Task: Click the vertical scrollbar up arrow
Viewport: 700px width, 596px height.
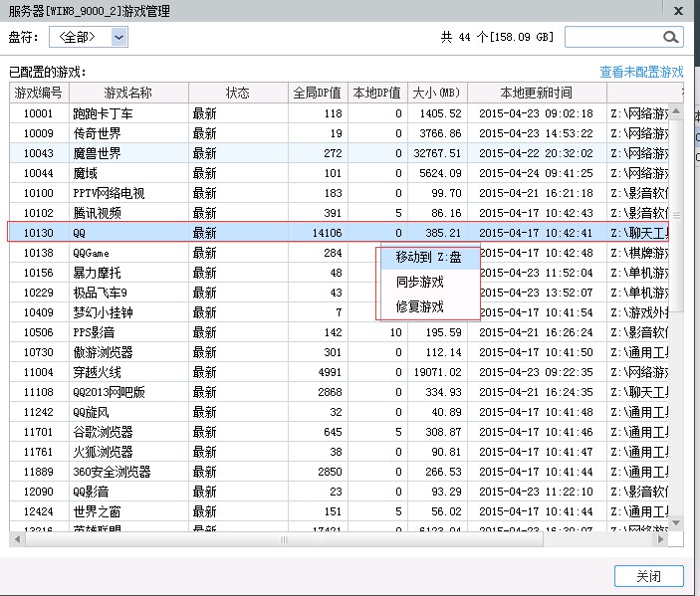Action: click(676, 110)
